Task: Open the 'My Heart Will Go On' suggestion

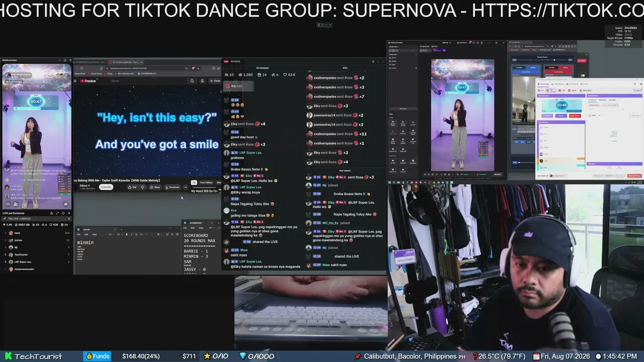Action: [204, 191]
